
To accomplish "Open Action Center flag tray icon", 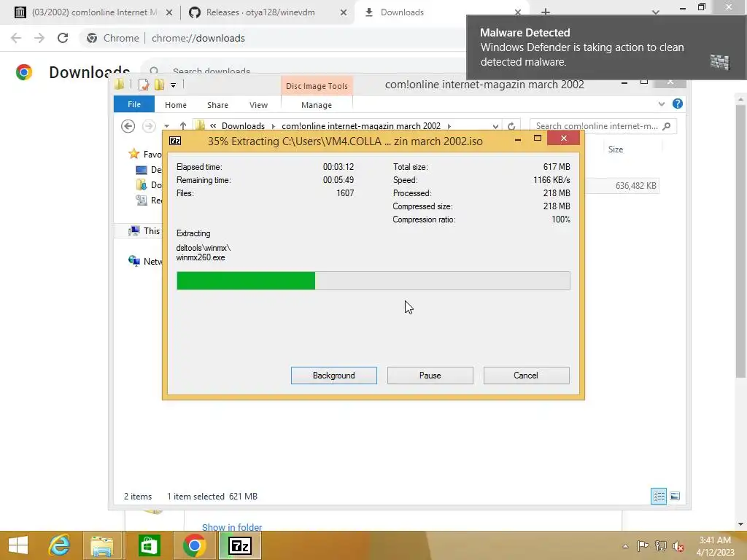I will [643, 545].
